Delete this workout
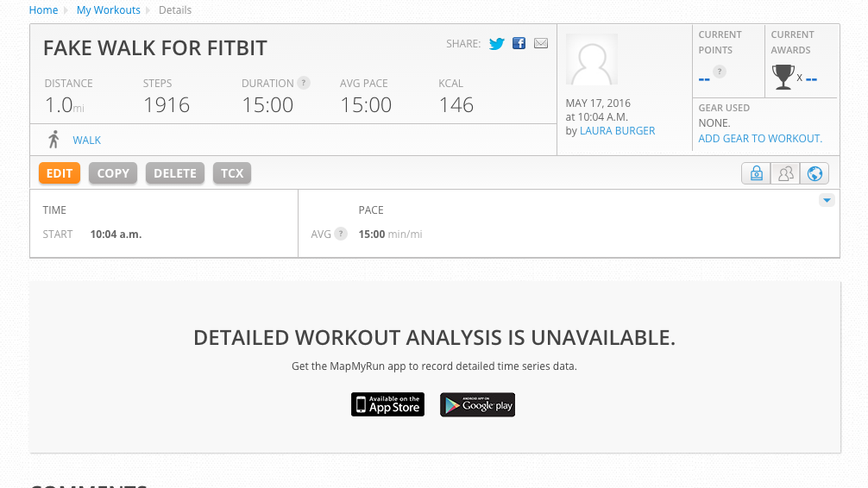The image size is (868, 488). [175, 173]
